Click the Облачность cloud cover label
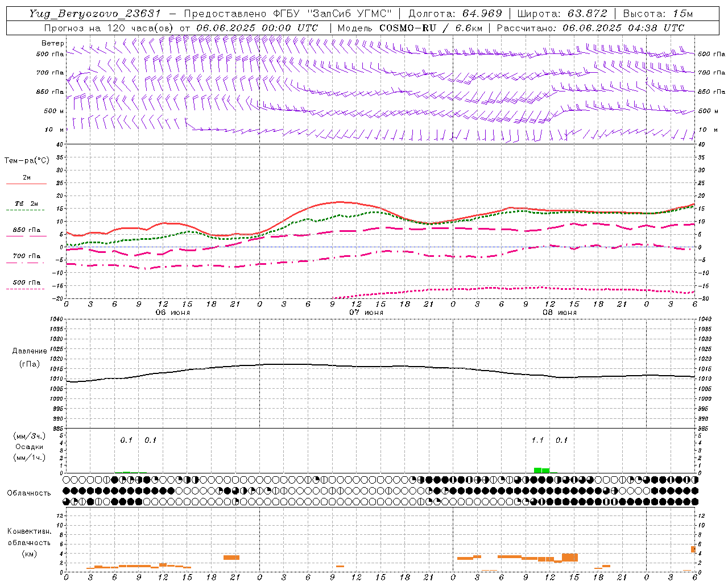 pyautogui.click(x=29, y=493)
